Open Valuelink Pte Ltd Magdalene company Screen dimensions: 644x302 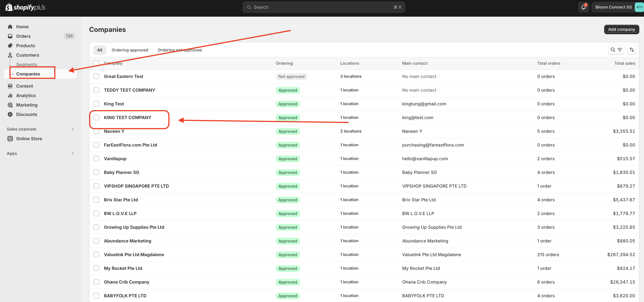click(x=134, y=255)
